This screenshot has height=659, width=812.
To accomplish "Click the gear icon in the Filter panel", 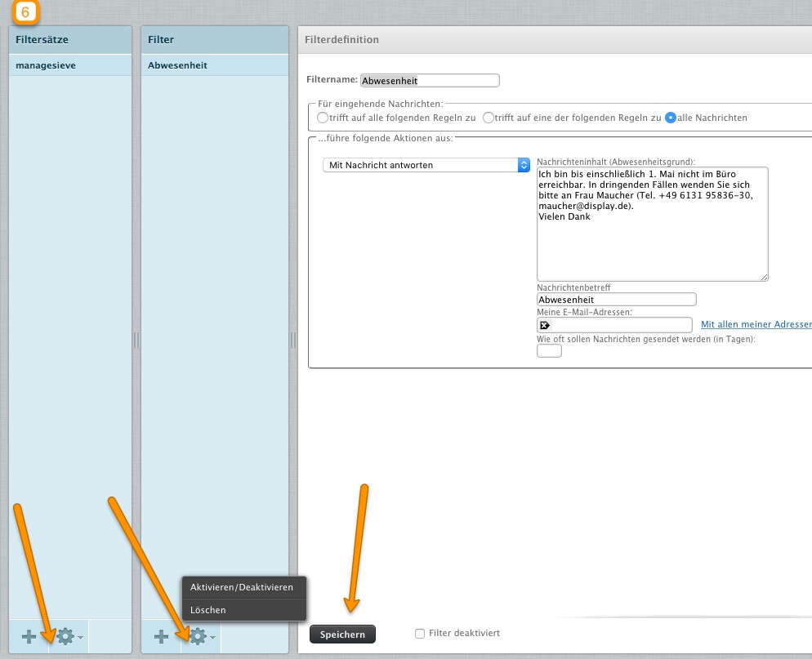I will point(199,636).
